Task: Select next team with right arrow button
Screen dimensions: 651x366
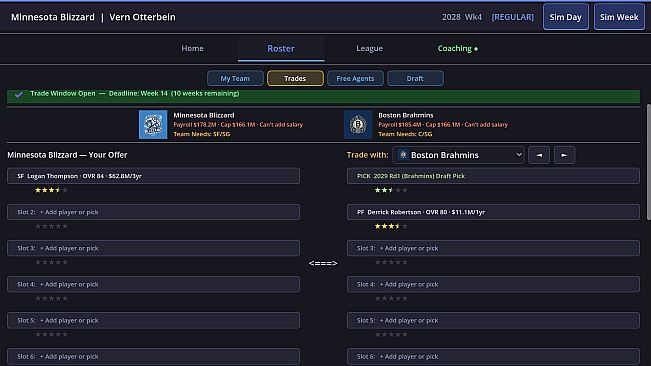Action: click(x=564, y=155)
